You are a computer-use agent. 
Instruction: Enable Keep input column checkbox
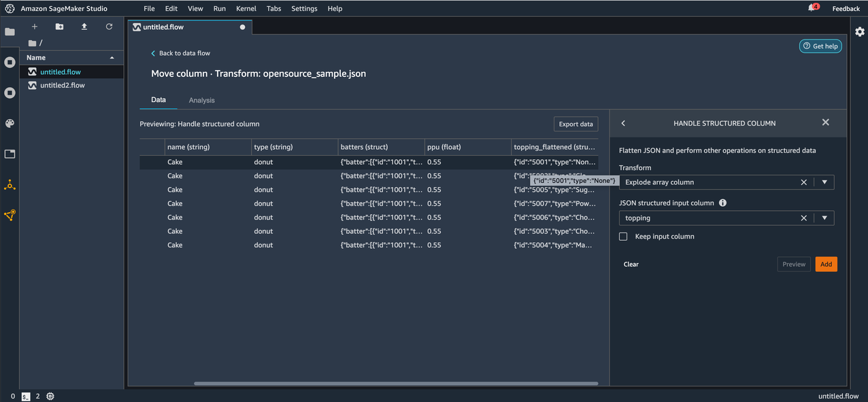click(x=623, y=237)
